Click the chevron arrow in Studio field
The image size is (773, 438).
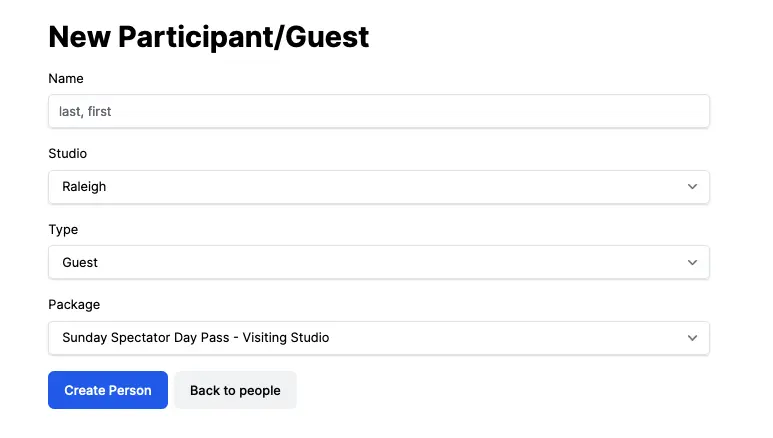[692, 187]
